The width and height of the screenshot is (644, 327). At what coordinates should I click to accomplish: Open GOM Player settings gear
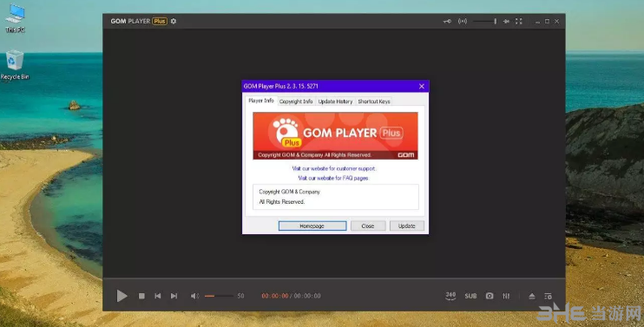tap(174, 21)
